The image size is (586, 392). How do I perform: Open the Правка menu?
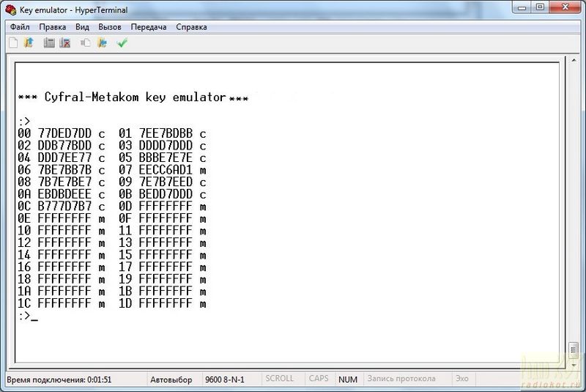52,27
